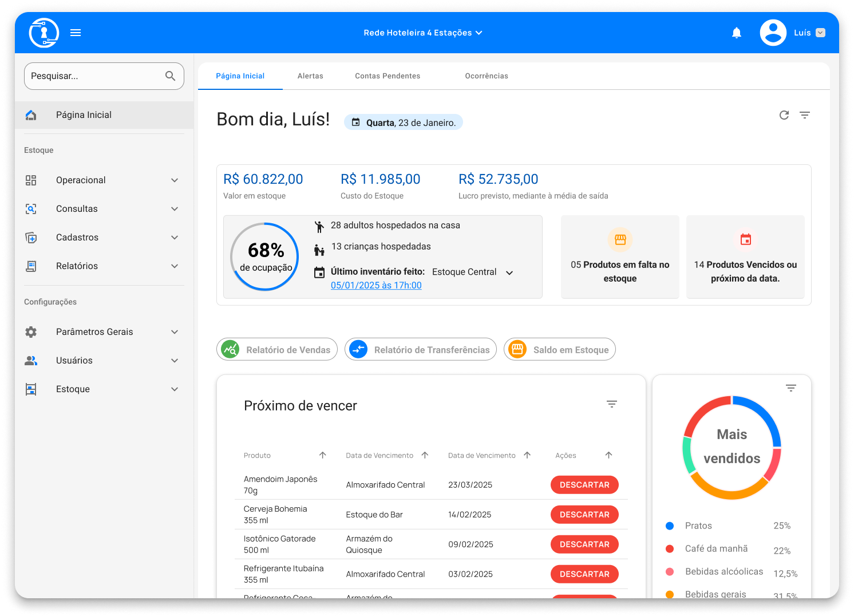Viewport: 854px width, 616px height.
Task: Click the hamburger menu icon in header
Action: pyautogui.click(x=76, y=33)
